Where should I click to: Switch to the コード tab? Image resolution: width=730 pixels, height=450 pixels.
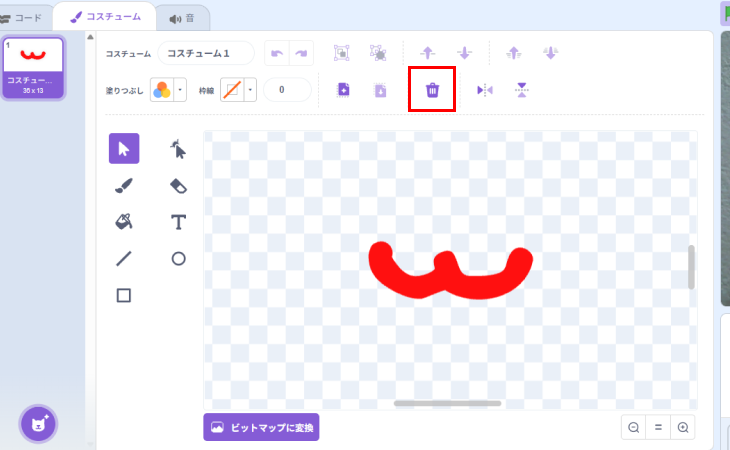tap(26, 17)
